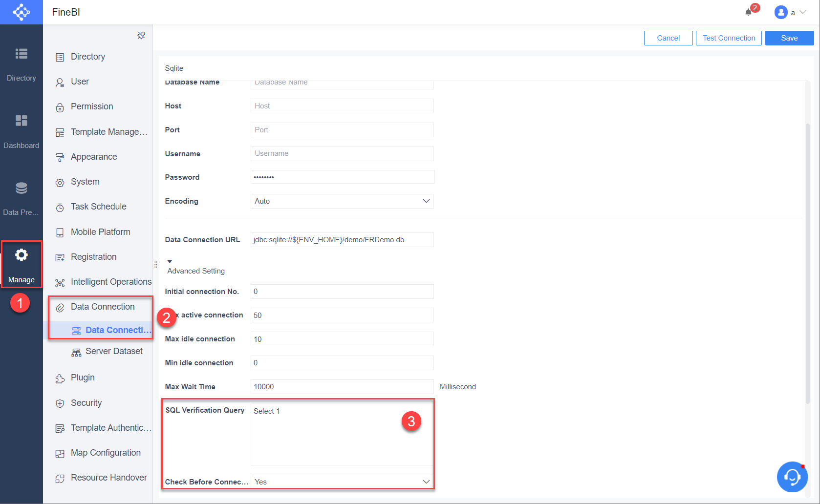820x504 pixels.
Task: Open the Data Preparation section in the dark sidebar
Action: [x=21, y=198]
